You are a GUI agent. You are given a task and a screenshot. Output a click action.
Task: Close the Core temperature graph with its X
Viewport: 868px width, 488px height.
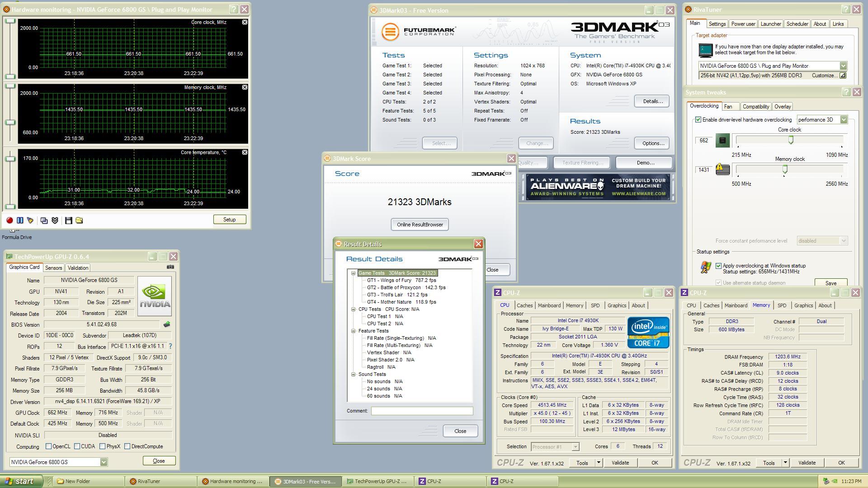pyautogui.click(x=245, y=152)
